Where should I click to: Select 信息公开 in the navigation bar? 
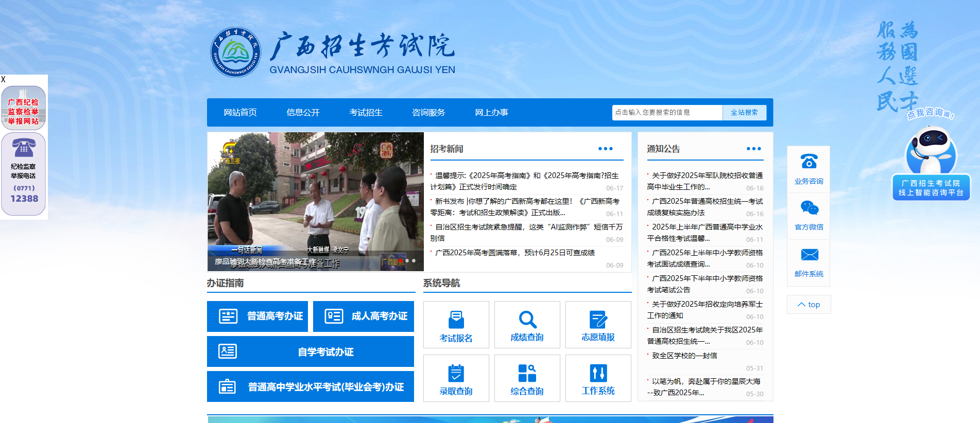(303, 113)
